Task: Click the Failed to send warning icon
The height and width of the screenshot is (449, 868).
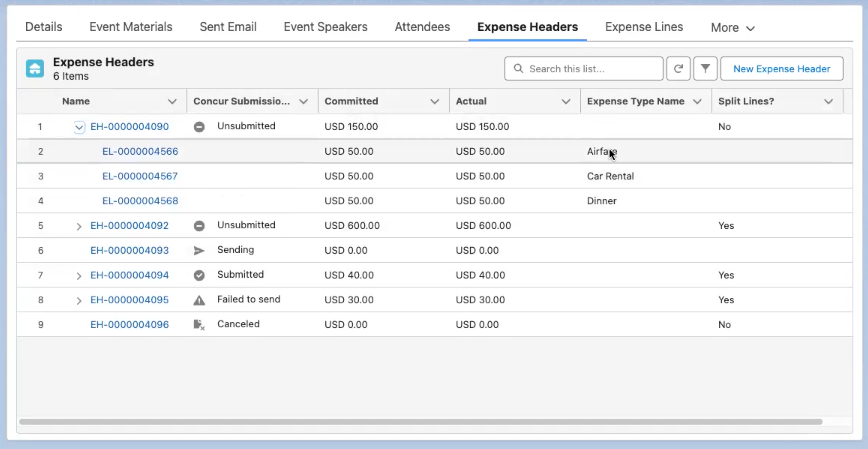Action: [199, 300]
